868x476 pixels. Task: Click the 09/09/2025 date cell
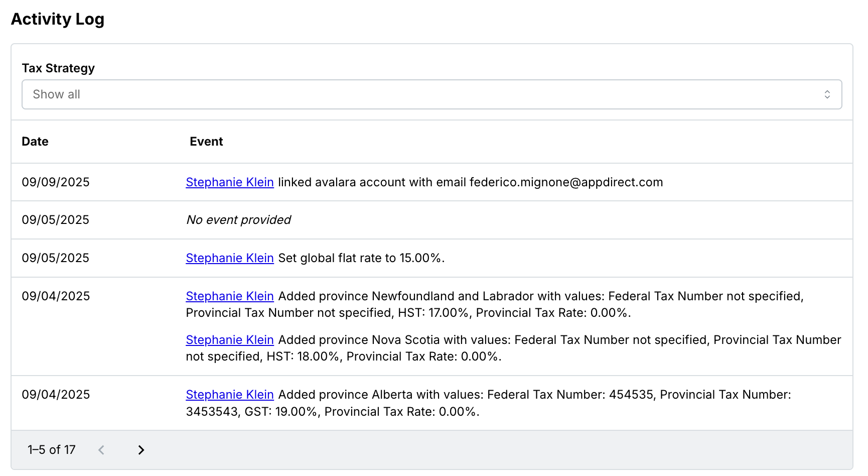(x=55, y=182)
